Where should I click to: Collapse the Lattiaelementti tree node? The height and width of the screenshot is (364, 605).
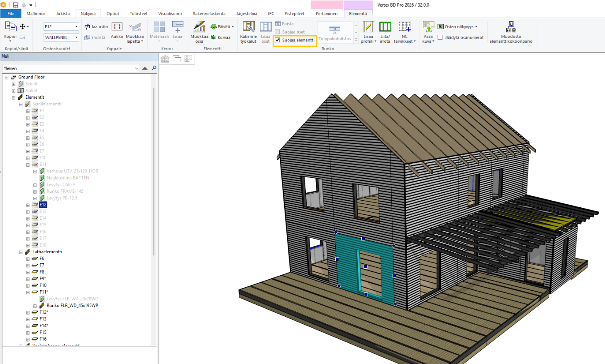21,252
